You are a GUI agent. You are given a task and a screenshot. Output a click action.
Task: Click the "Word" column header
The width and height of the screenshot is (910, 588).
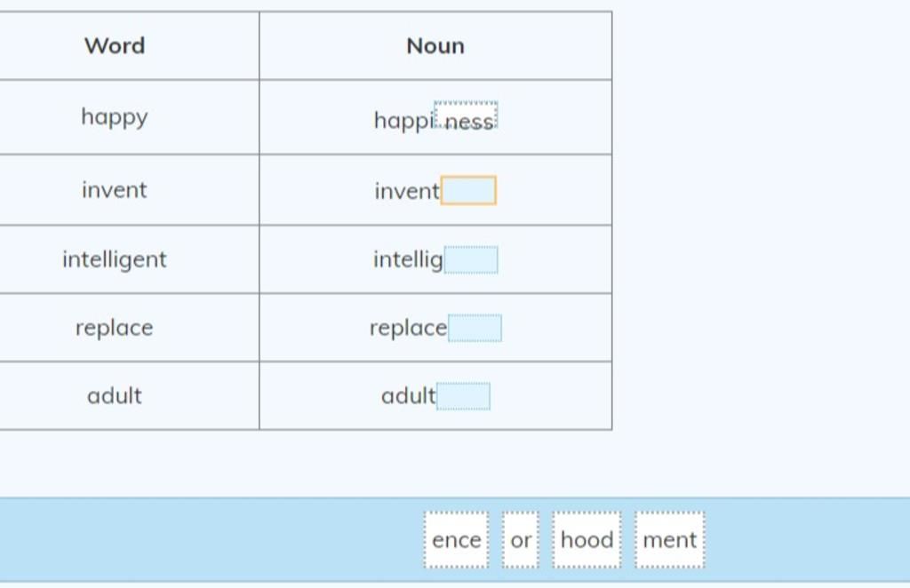115,46
